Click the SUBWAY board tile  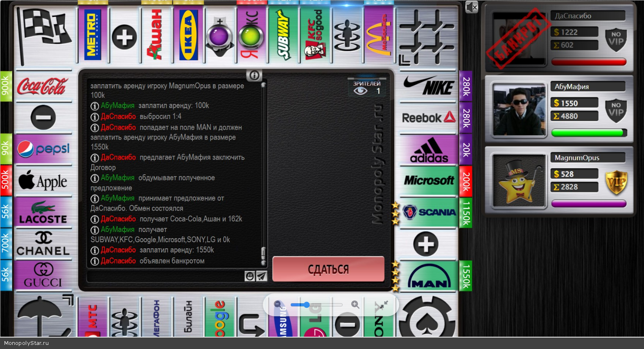[284, 34]
